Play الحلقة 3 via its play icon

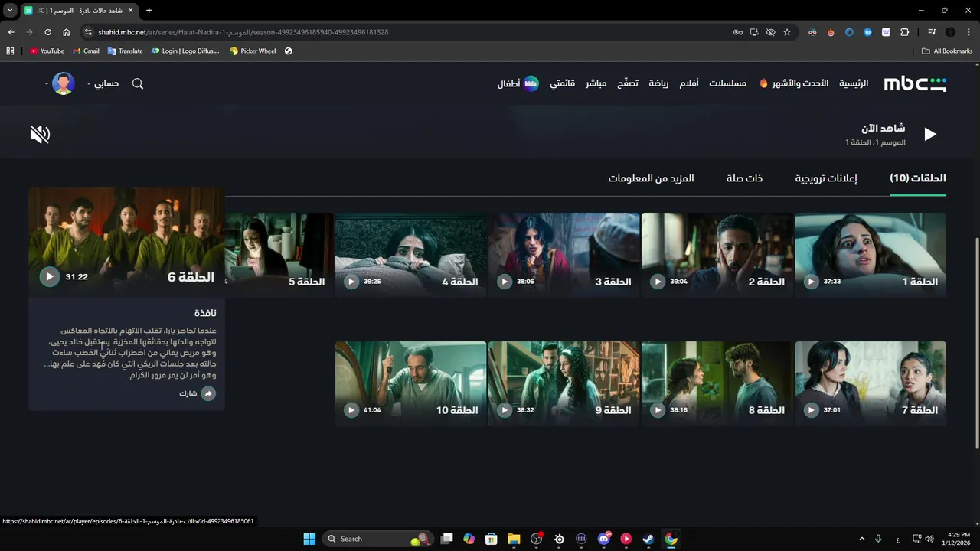click(x=504, y=282)
